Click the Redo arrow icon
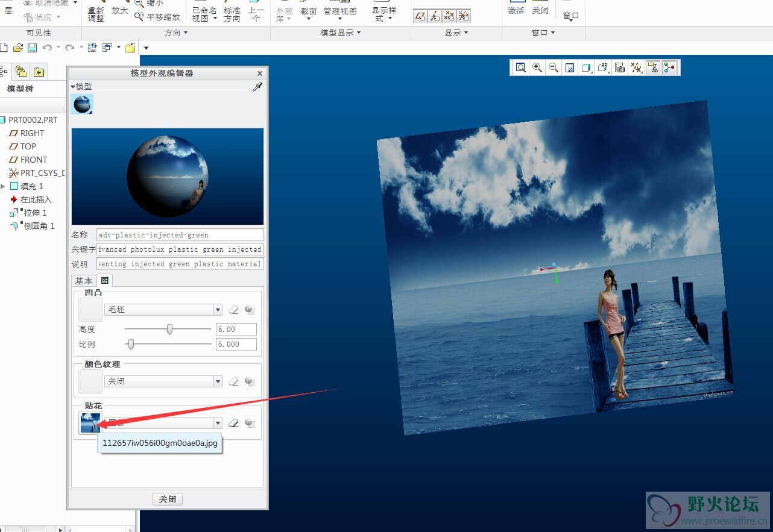The width and height of the screenshot is (773, 532). pos(70,48)
